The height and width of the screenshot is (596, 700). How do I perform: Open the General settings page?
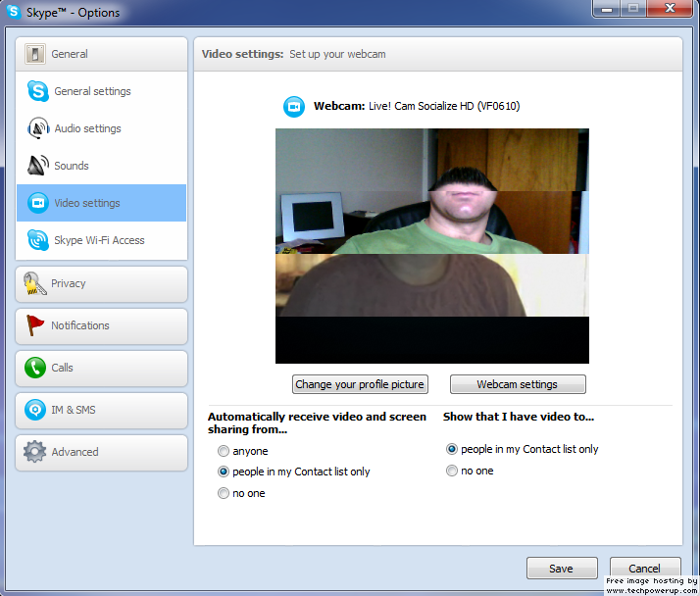click(101, 91)
